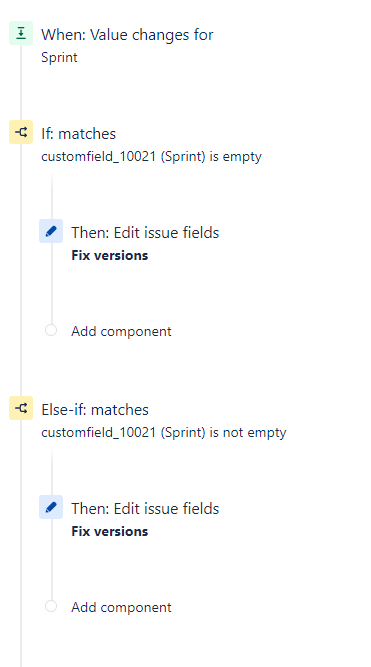The height and width of the screenshot is (667, 371).
Task: Click the pencil icon in the Else-if branch
Action: [51, 507]
